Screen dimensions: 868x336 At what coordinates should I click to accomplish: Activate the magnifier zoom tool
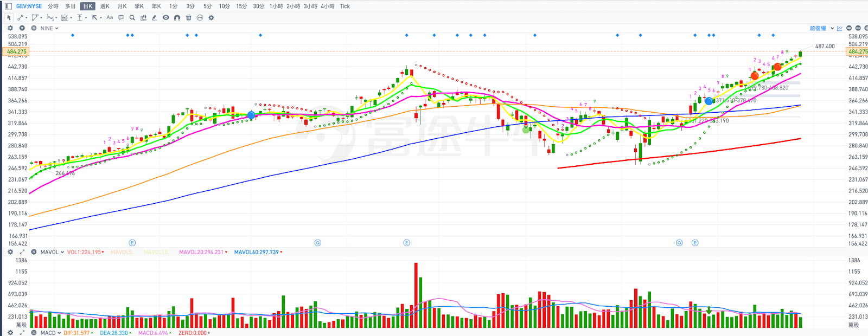tap(132, 17)
